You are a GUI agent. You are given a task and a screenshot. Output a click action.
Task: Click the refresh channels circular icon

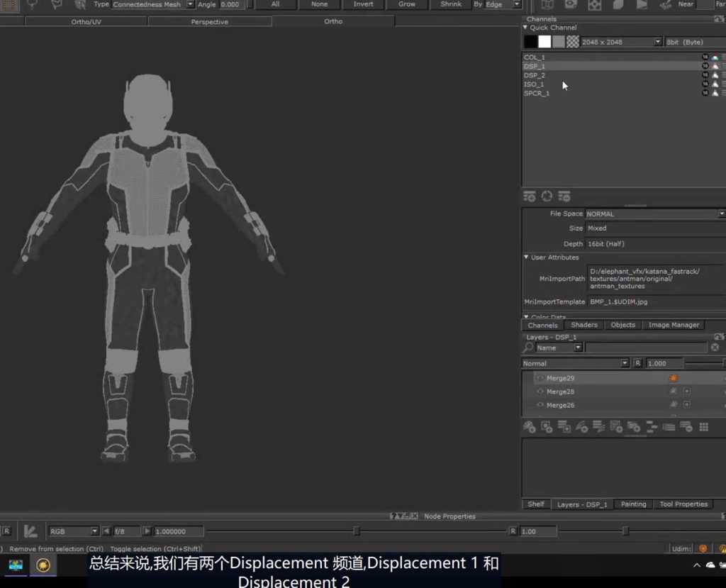[547, 196]
